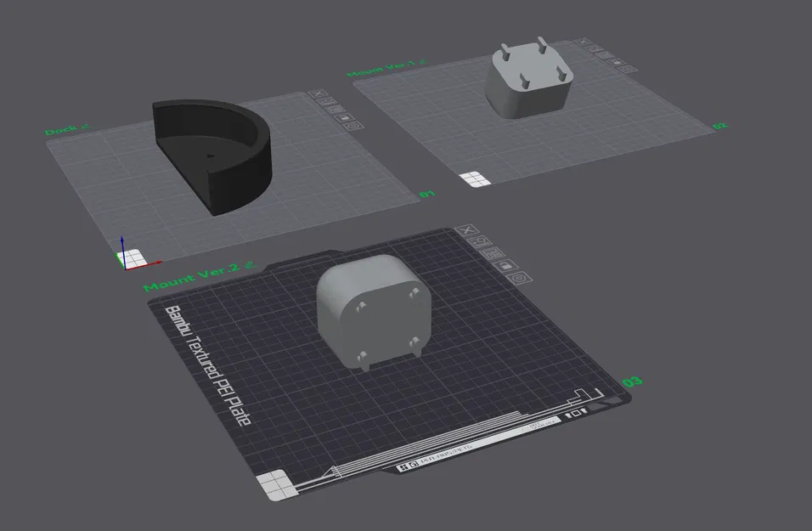Click the plate number 01 label
Screen dimensions: 812x531
(x=427, y=195)
